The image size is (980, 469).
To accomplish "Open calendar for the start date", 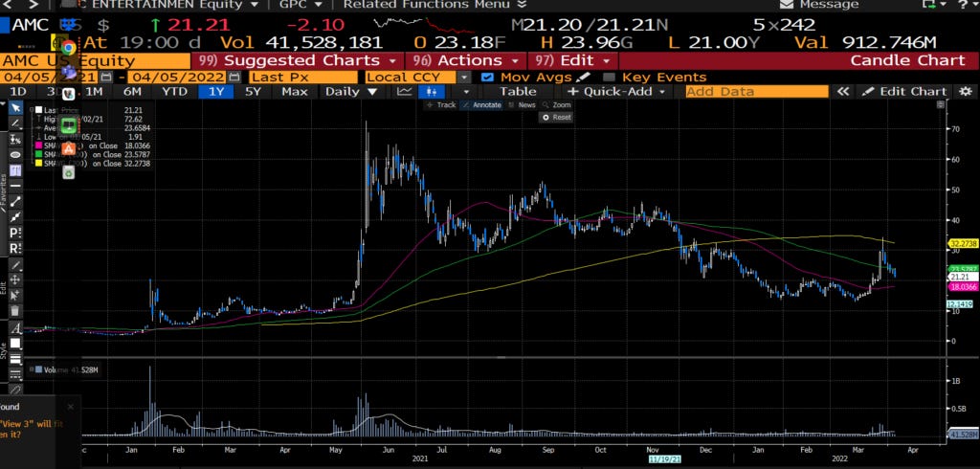I will pyautogui.click(x=106, y=77).
